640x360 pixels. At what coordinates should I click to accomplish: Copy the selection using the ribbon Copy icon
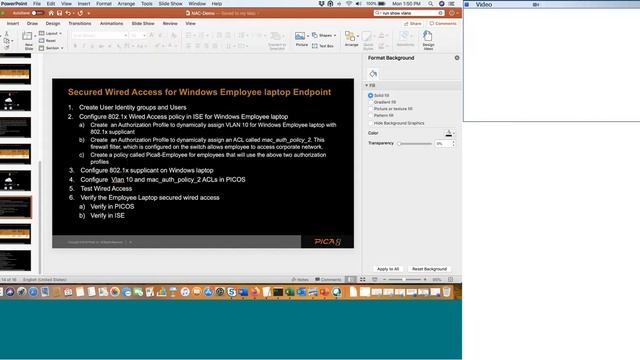[7, 41]
